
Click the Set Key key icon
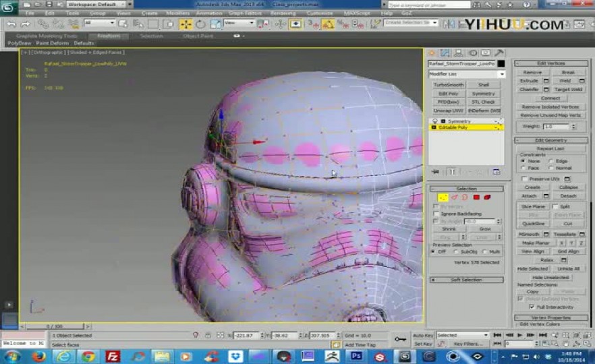coord(400,339)
